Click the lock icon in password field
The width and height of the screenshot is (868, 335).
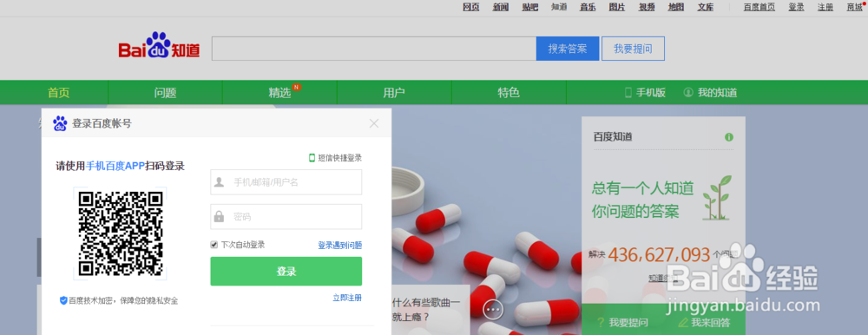point(220,216)
